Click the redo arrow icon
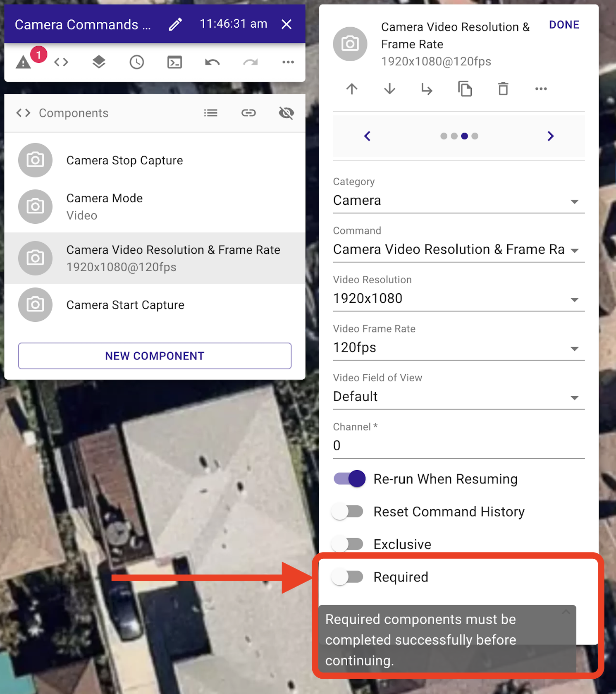Viewport: 616px width, 694px height. tap(250, 62)
